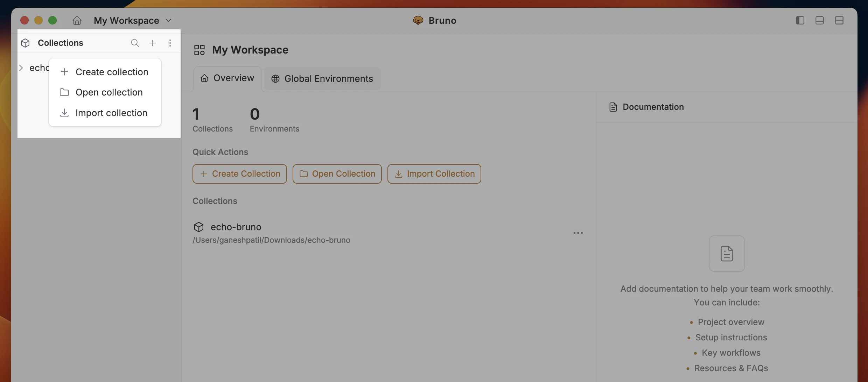Select Import collection from the menu

[x=111, y=113]
